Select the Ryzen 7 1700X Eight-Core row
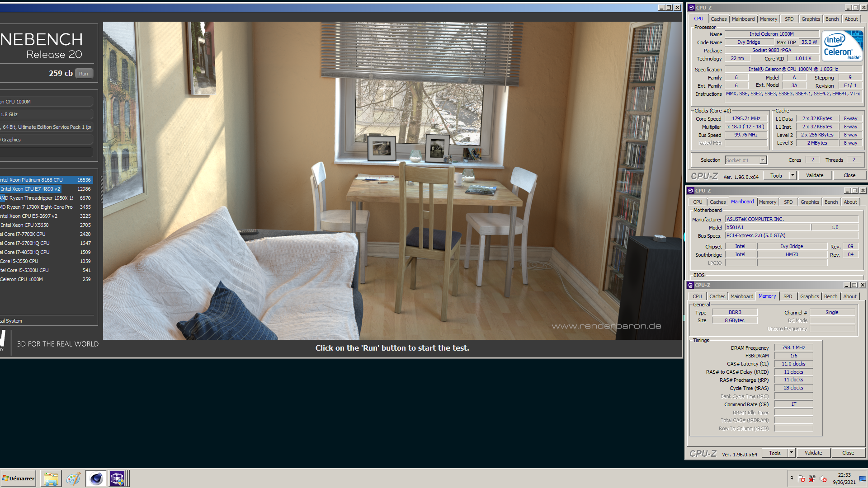Screen dimensions: 868x488 click(46, 207)
